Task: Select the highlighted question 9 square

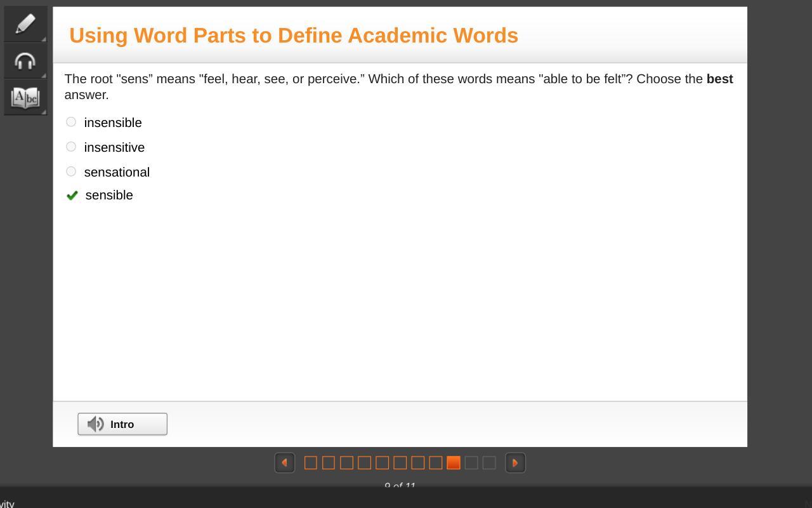Action: 453,463
